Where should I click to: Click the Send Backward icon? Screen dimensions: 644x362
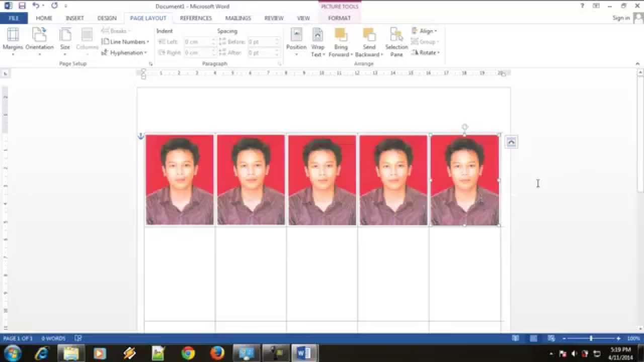pos(369,35)
